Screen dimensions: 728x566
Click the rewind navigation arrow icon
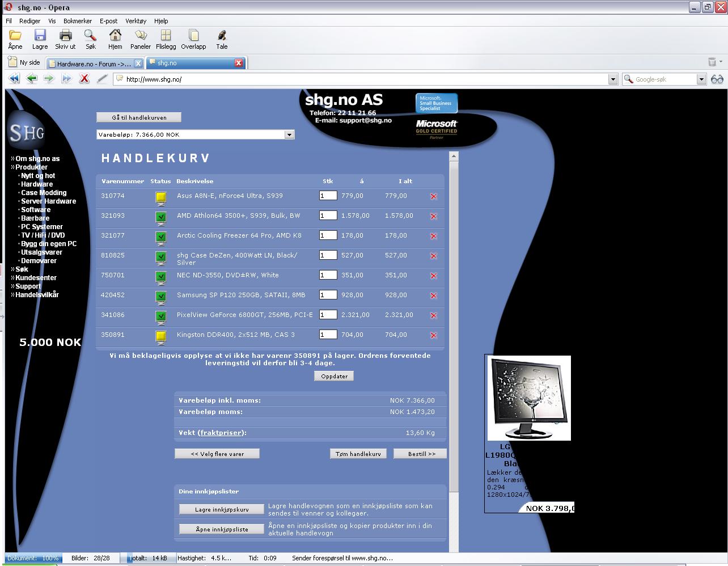[14, 79]
